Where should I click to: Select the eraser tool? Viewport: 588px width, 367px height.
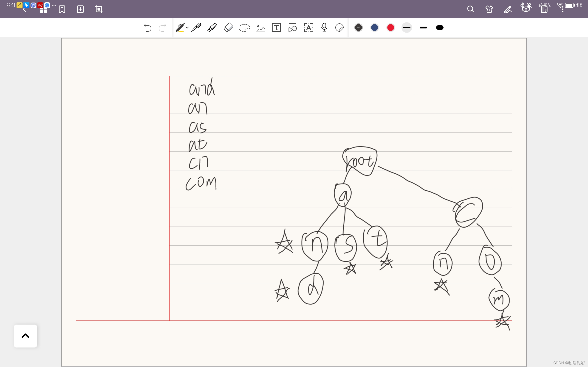pyautogui.click(x=228, y=28)
